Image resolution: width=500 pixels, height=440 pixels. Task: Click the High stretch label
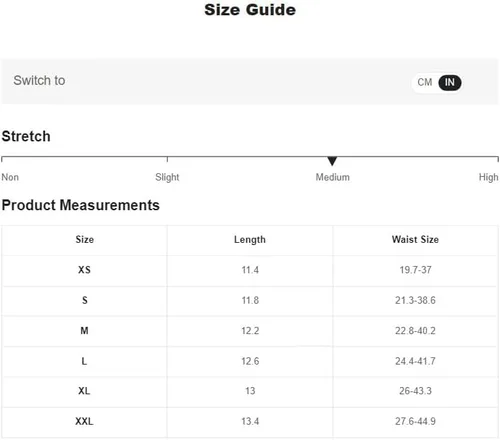(488, 177)
